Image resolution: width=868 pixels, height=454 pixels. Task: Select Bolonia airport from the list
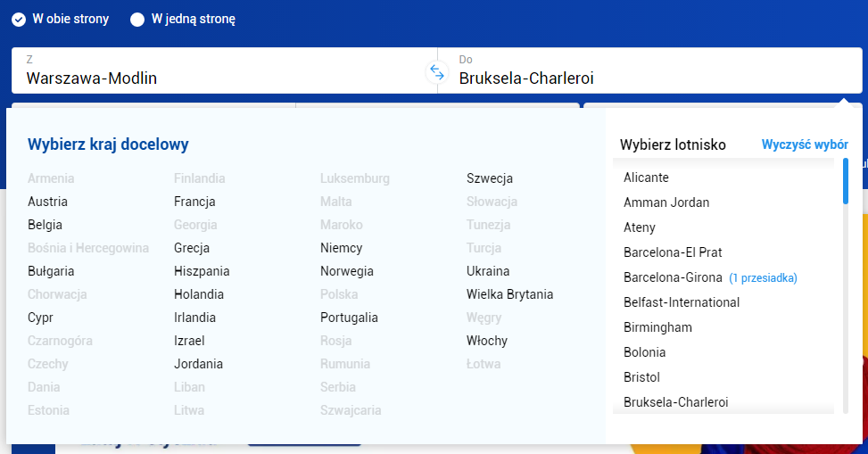(x=644, y=352)
